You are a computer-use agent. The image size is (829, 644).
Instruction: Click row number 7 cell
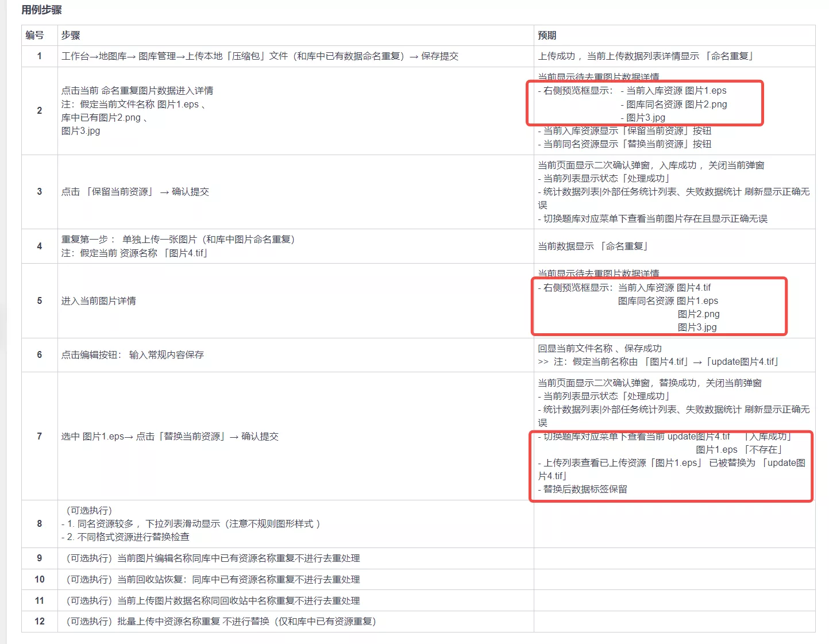(39, 436)
